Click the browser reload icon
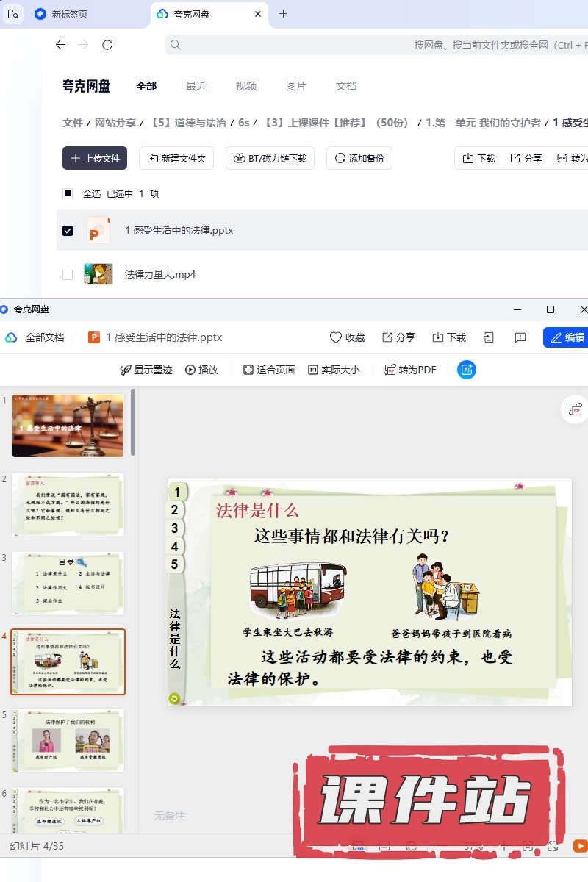588x882 pixels. 107,45
